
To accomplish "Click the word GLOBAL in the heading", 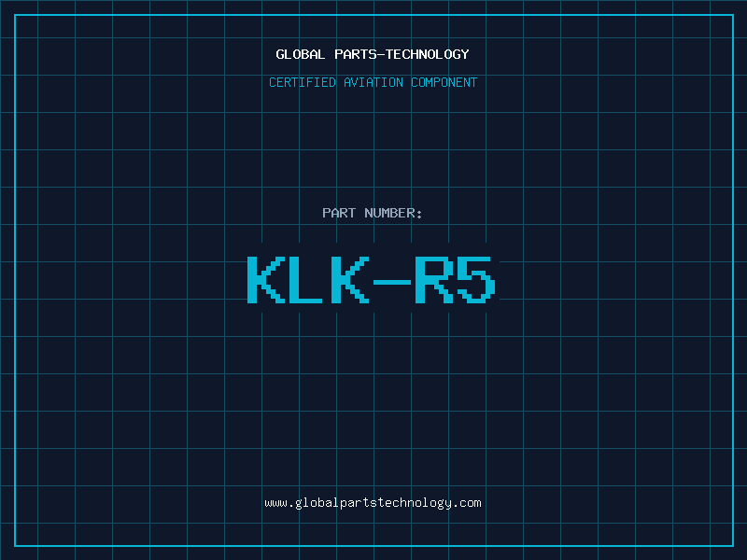I will 301,54.
